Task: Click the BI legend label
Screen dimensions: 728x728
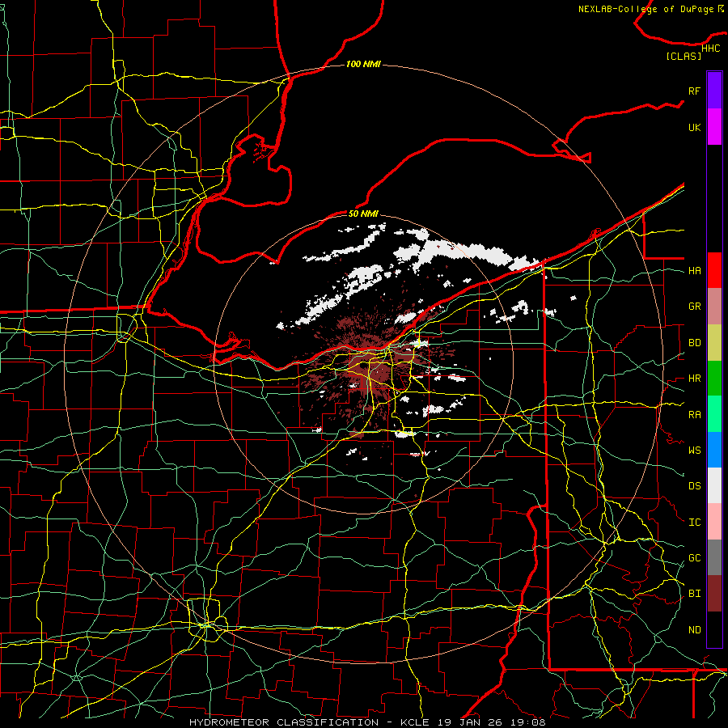Action: (x=694, y=594)
